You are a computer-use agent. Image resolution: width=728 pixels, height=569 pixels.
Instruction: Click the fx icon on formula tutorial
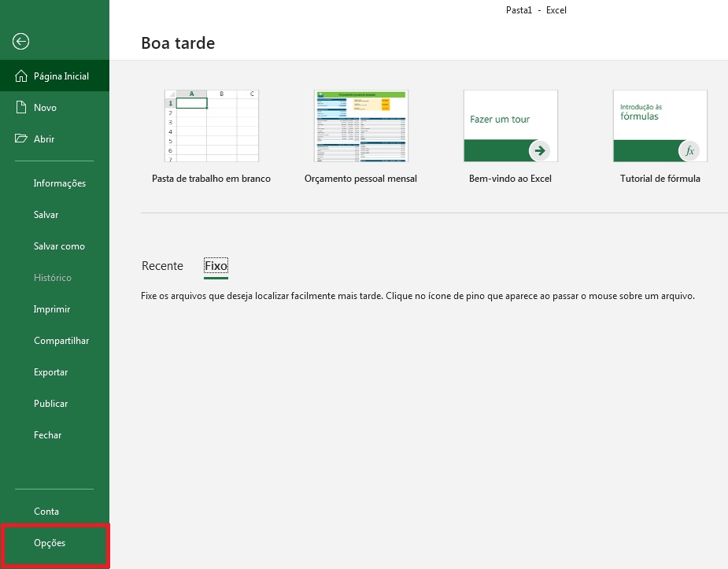[x=689, y=150]
